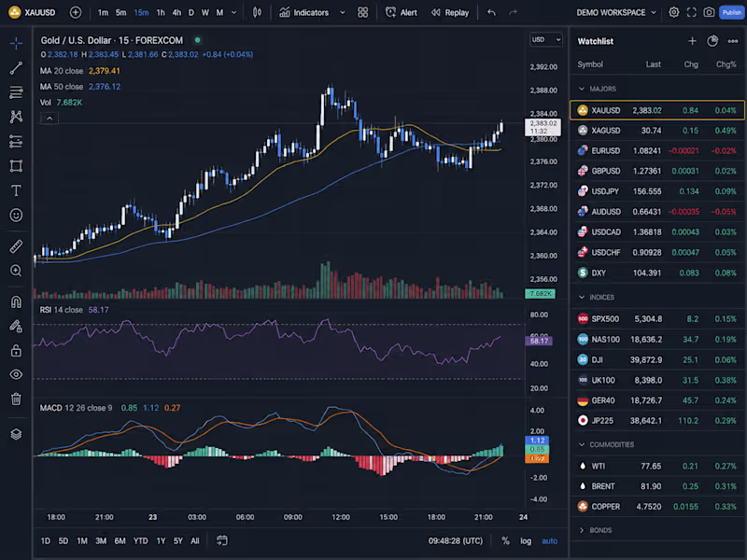
Task: Toggle the log scale
Action: [x=526, y=540]
